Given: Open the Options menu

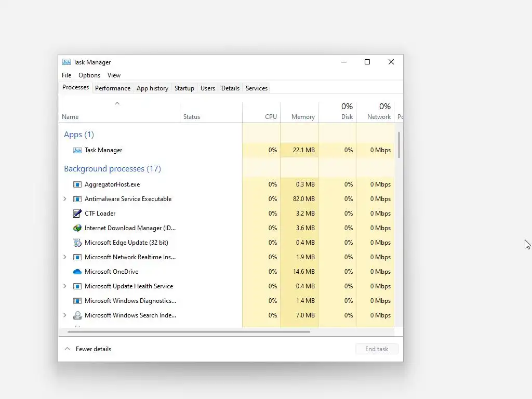Looking at the screenshot, I should point(89,75).
